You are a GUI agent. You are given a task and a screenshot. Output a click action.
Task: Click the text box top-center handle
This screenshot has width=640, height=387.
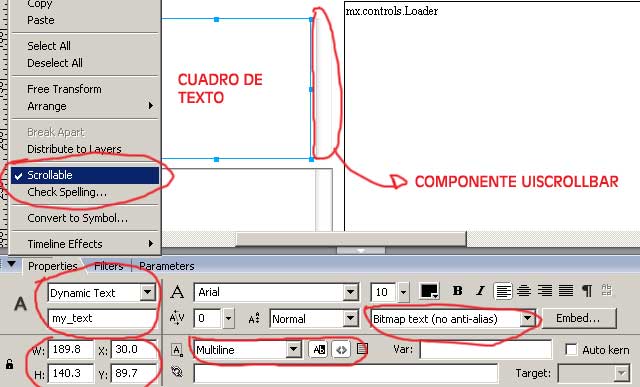(216, 19)
